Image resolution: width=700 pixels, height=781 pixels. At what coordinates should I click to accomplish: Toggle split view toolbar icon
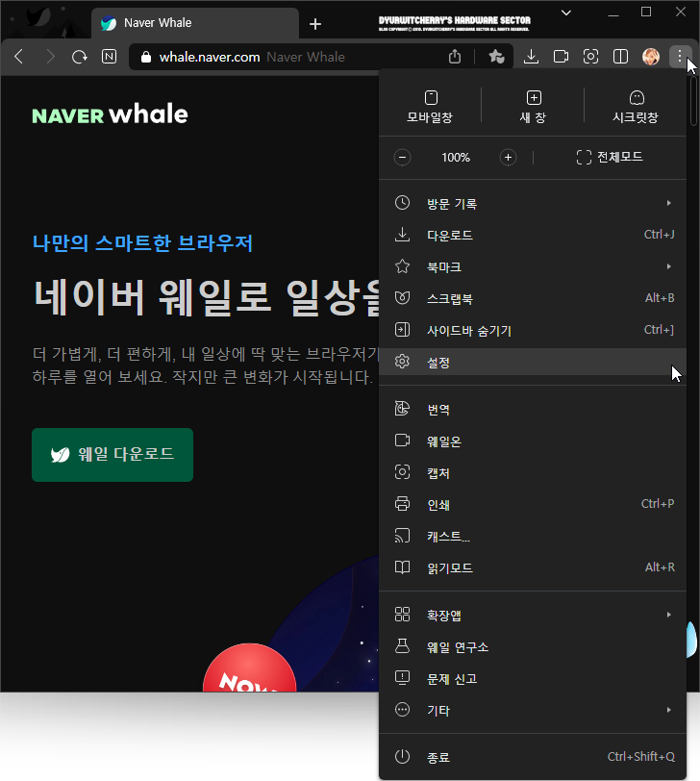(621, 57)
